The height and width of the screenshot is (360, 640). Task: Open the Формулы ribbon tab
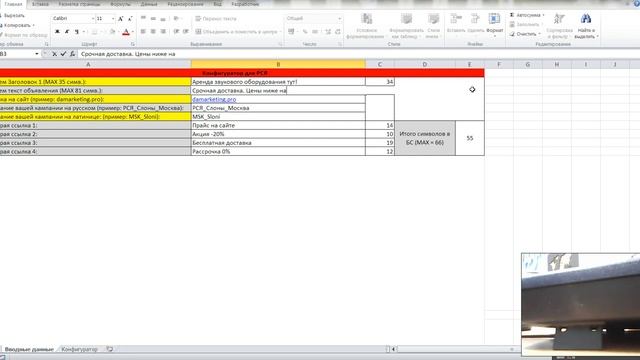pos(120,4)
